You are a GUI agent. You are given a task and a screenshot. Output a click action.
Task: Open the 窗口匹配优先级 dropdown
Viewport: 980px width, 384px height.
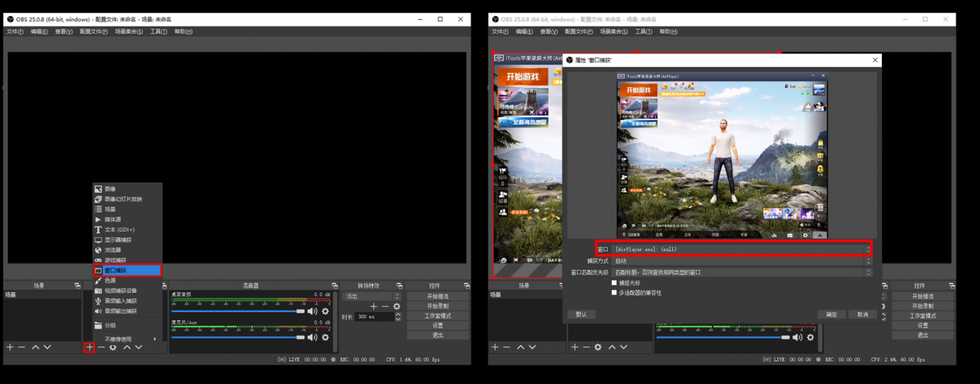(741, 272)
